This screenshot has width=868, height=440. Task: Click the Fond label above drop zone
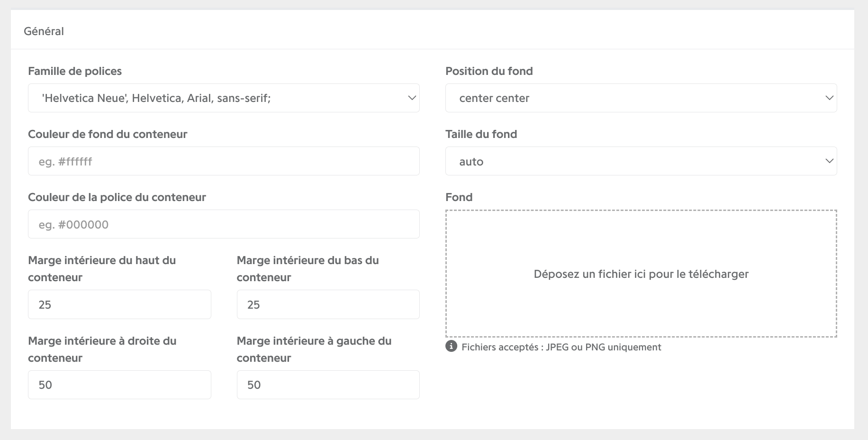coord(459,197)
